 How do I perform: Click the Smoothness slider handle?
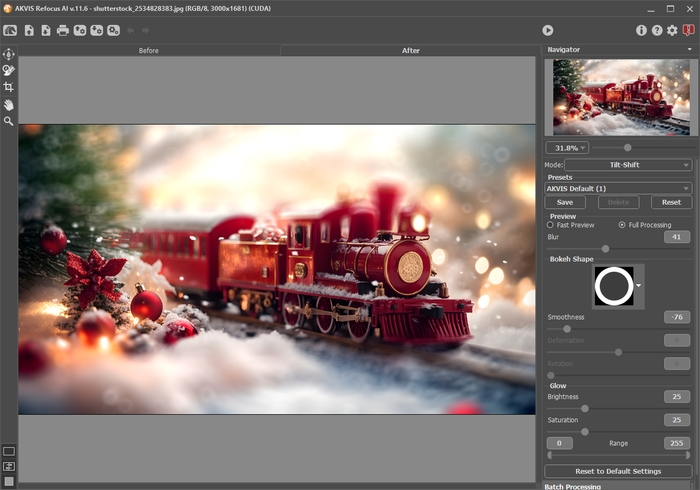(x=567, y=329)
